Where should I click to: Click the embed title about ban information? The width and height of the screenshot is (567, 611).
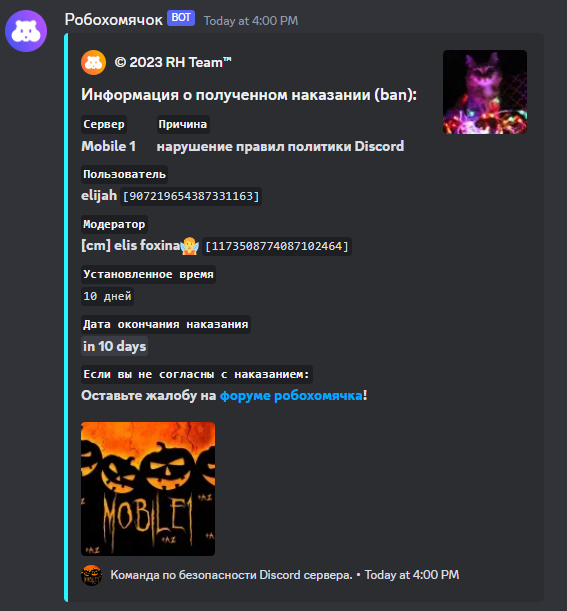pos(249,95)
